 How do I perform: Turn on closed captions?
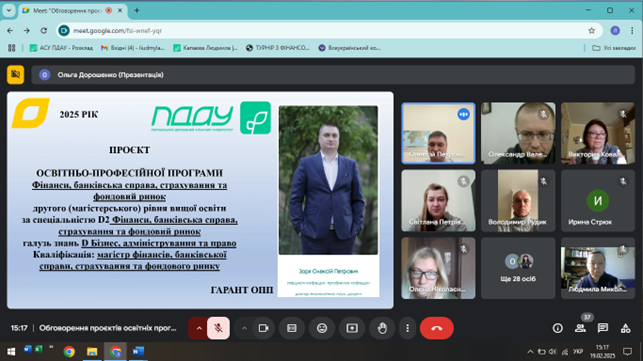tap(292, 328)
